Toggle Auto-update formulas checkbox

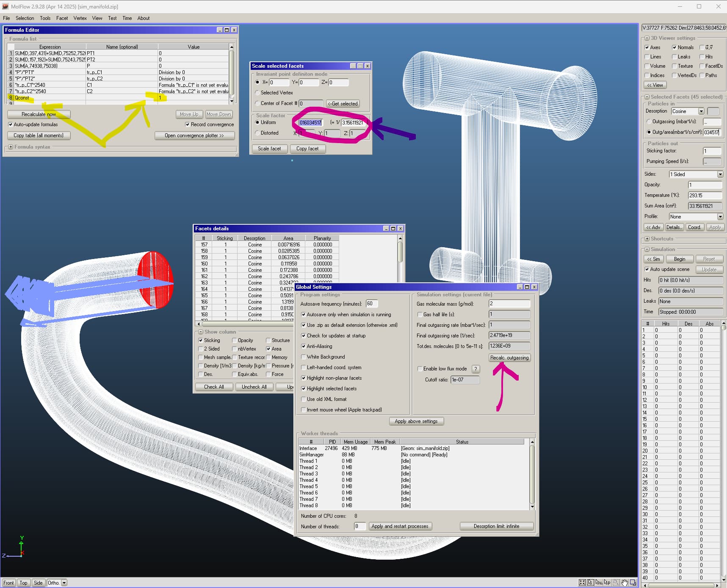click(10, 124)
